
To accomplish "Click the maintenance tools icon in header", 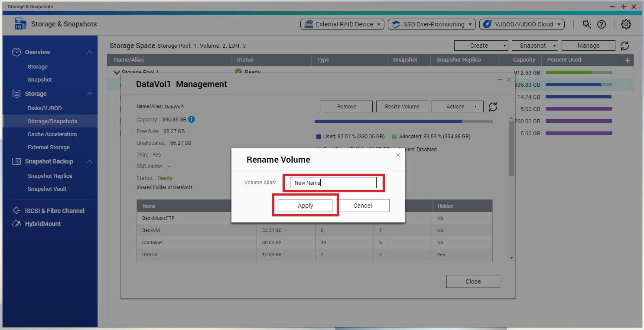I will pyautogui.click(x=586, y=24).
